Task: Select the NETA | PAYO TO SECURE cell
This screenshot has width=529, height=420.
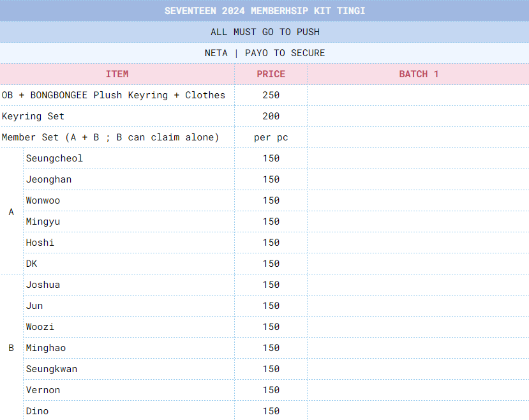Action: [264, 53]
